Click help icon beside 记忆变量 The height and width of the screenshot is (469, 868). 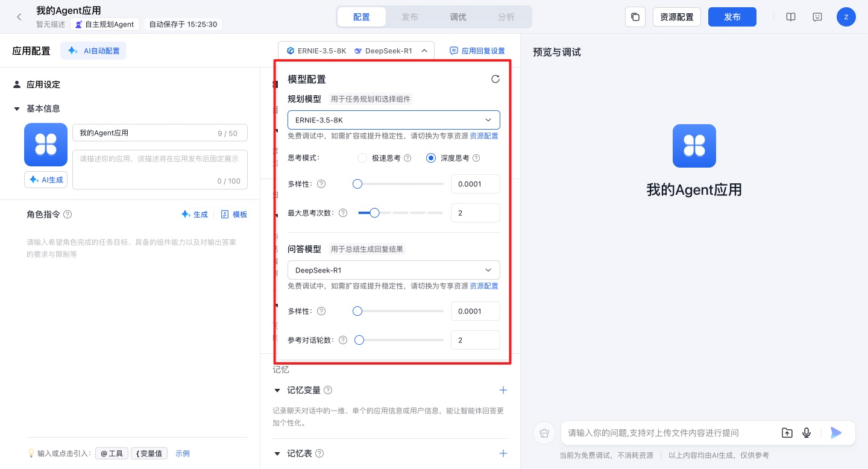[328, 390]
